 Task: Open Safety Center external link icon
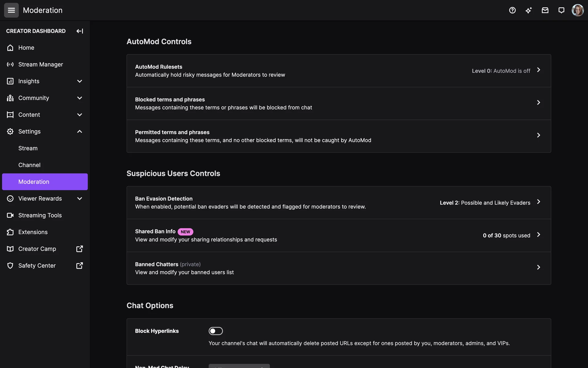[79, 266]
